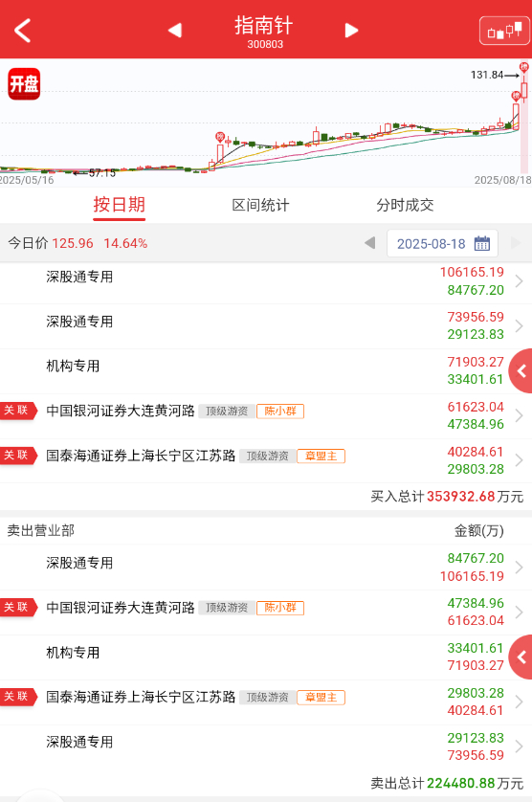Tap the back arrow in the header

click(x=23, y=31)
